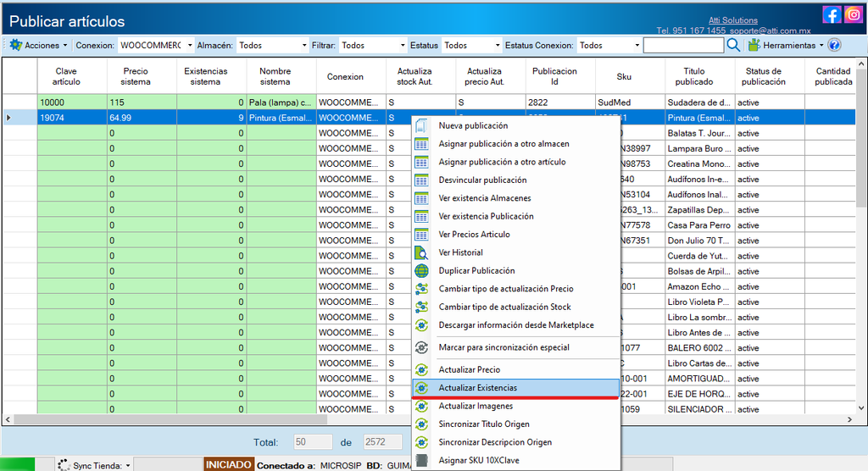Open the Facebook icon link
The image size is (868, 471).
832,14
